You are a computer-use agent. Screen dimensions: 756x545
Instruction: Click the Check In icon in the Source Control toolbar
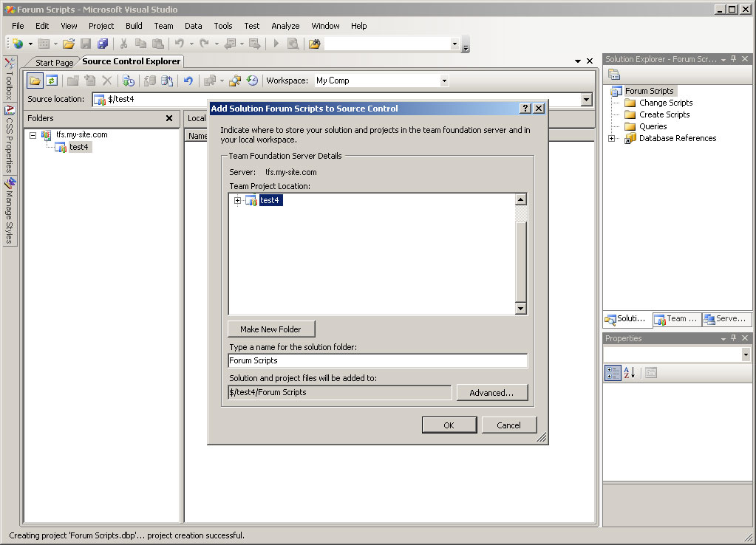point(167,80)
